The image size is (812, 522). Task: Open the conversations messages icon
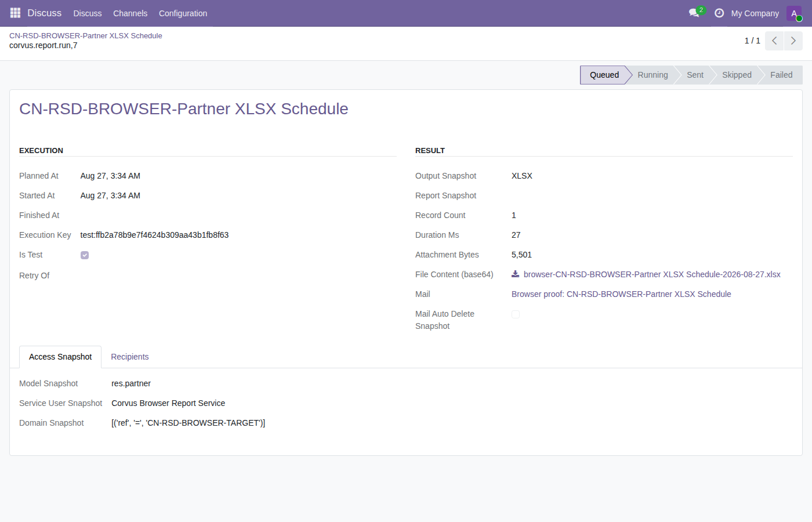click(x=694, y=13)
